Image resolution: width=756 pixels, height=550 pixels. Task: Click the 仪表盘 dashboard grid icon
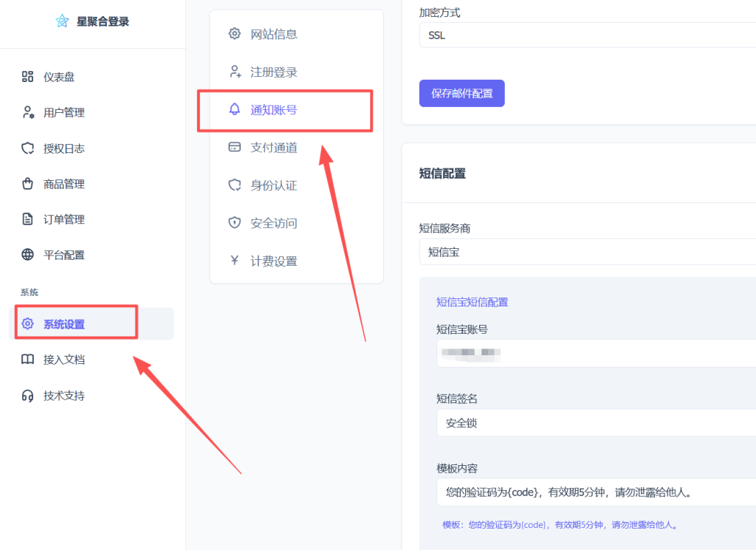[27, 77]
